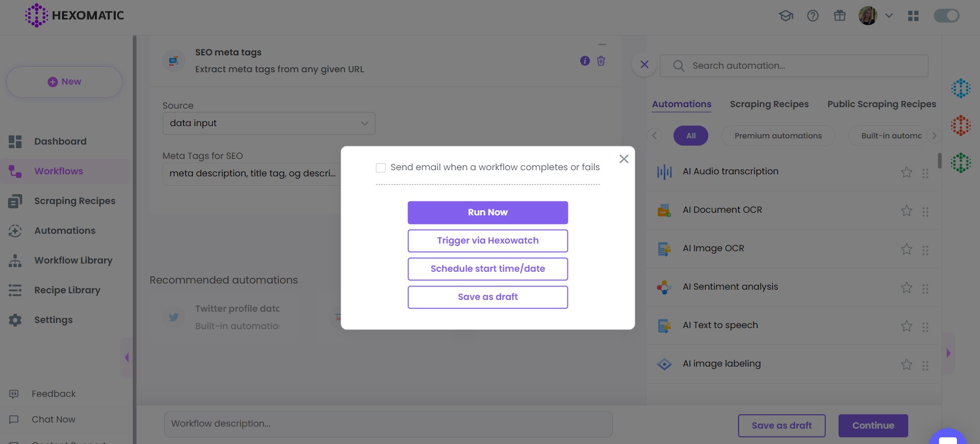The width and height of the screenshot is (980, 444).
Task: Open the gift box rewards icon
Action: point(840,16)
